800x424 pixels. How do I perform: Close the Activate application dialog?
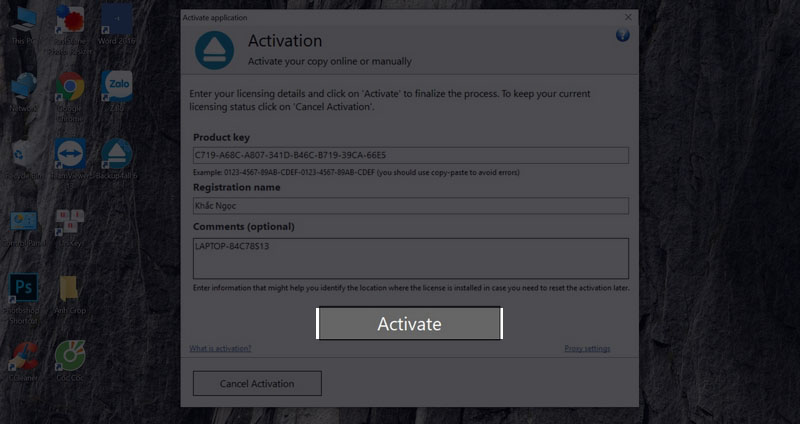(628, 17)
